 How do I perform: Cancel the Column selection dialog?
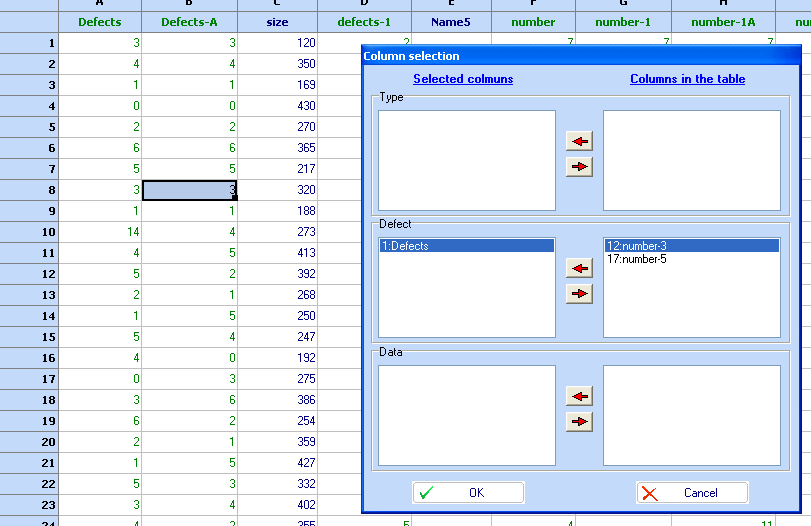(692, 492)
